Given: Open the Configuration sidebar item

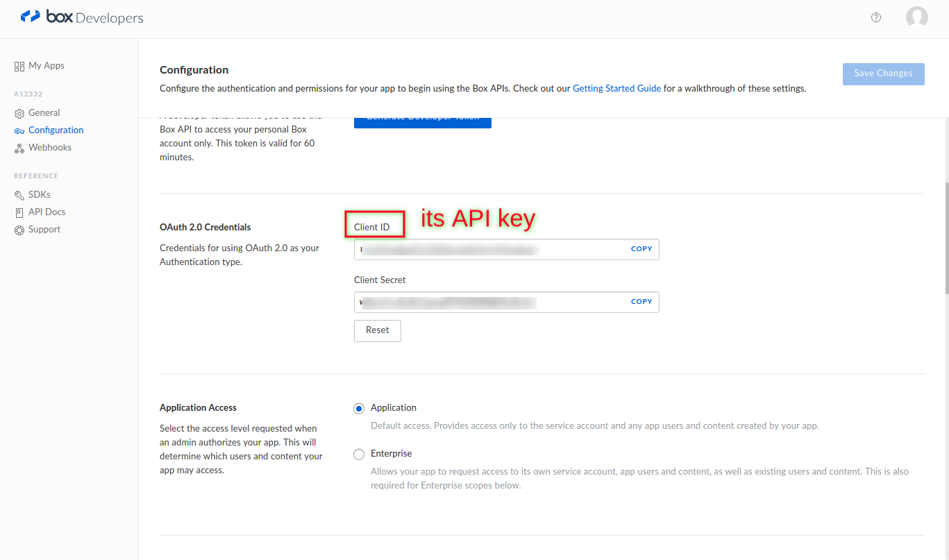Looking at the screenshot, I should (x=56, y=130).
